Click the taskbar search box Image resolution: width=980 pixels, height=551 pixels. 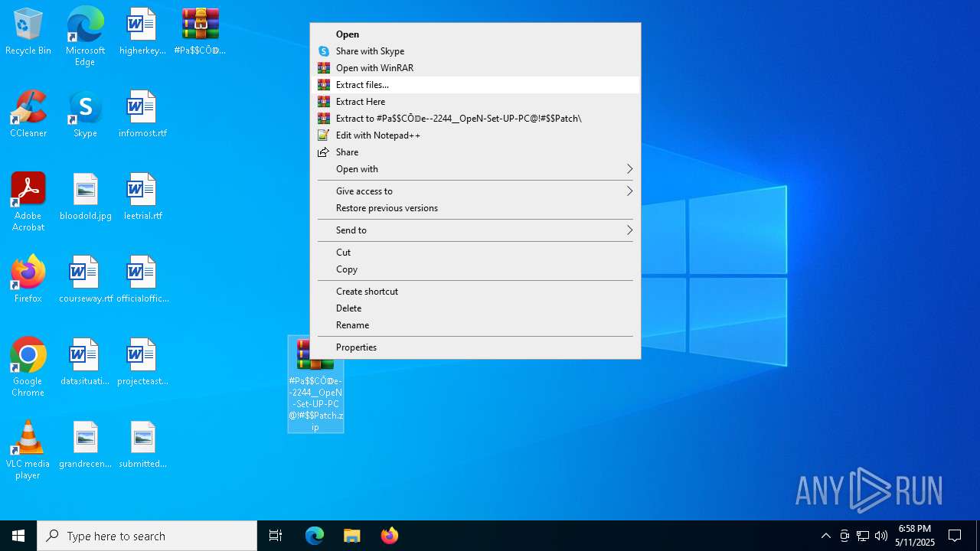147,536
